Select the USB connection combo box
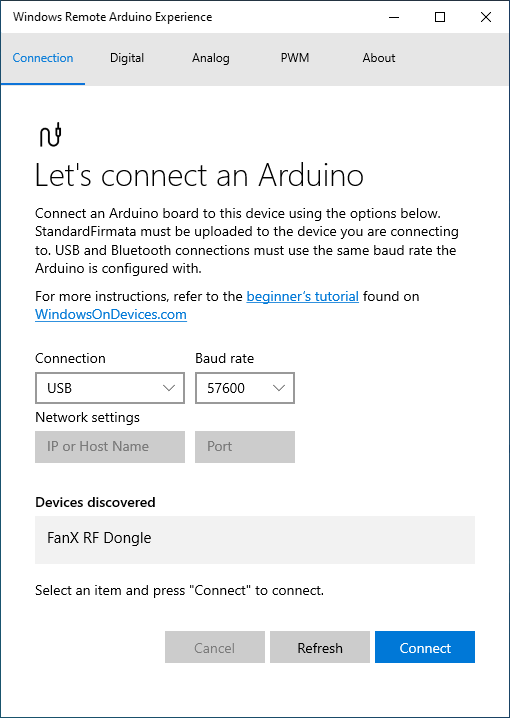This screenshot has width=510, height=718. pyautogui.click(x=110, y=388)
